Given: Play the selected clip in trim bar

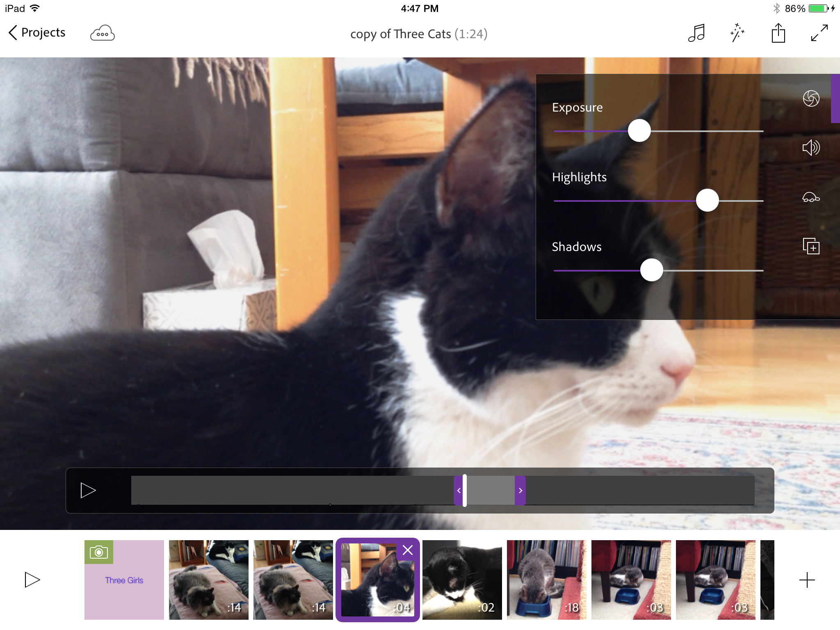Looking at the screenshot, I should click(88, 491).
